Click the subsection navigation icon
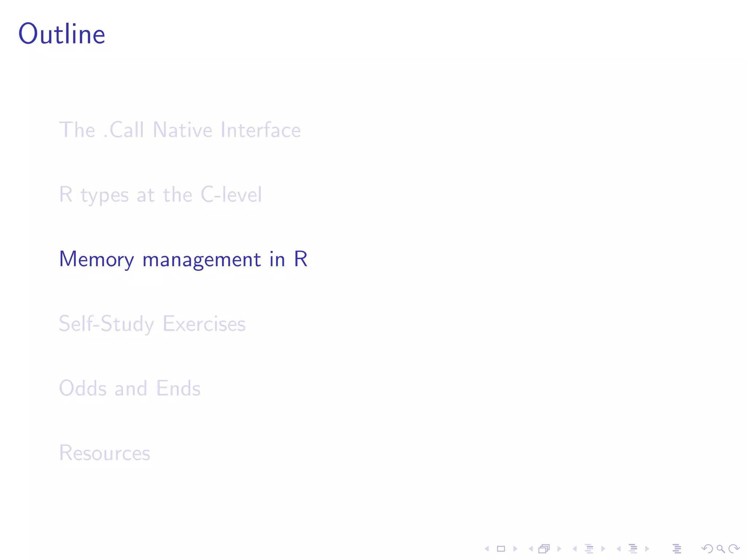 [x=589, y=549]
